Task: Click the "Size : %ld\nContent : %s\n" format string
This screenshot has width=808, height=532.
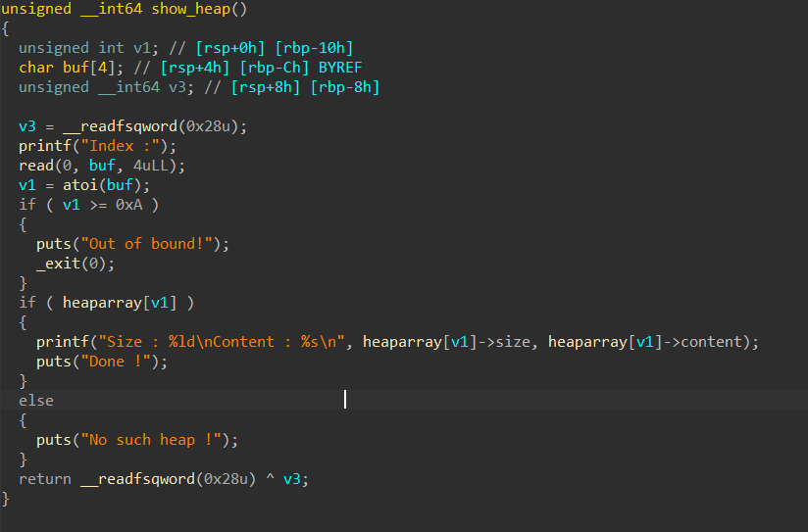Action: [221, 342]
